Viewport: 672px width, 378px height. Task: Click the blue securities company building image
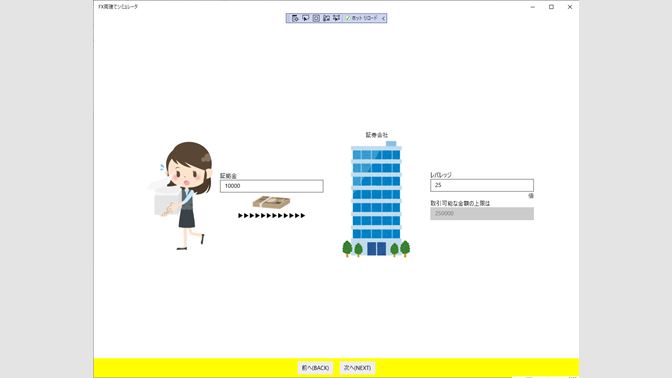click(376, 199)
